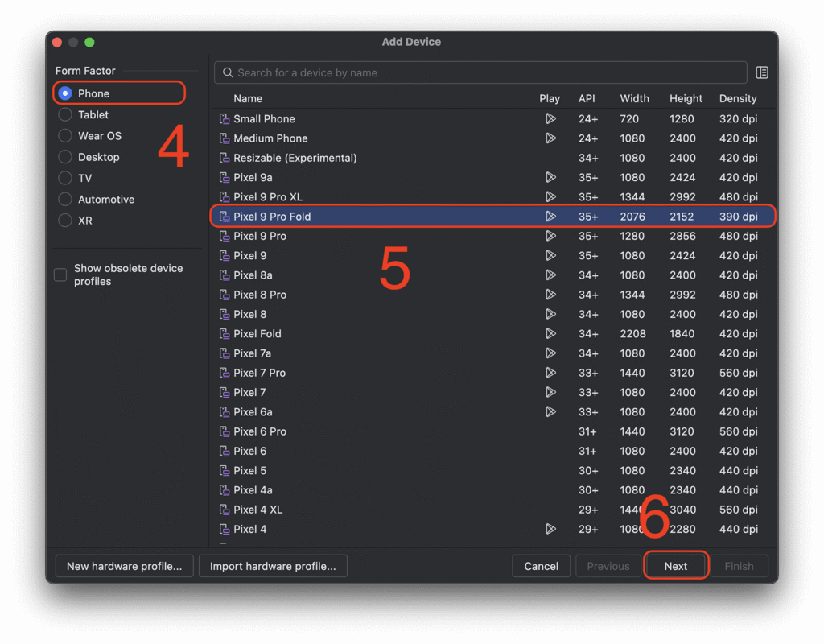The width and height of the screenshot is (824, 644).
Task: Sort devices by API column header
Action: (587, 98)
